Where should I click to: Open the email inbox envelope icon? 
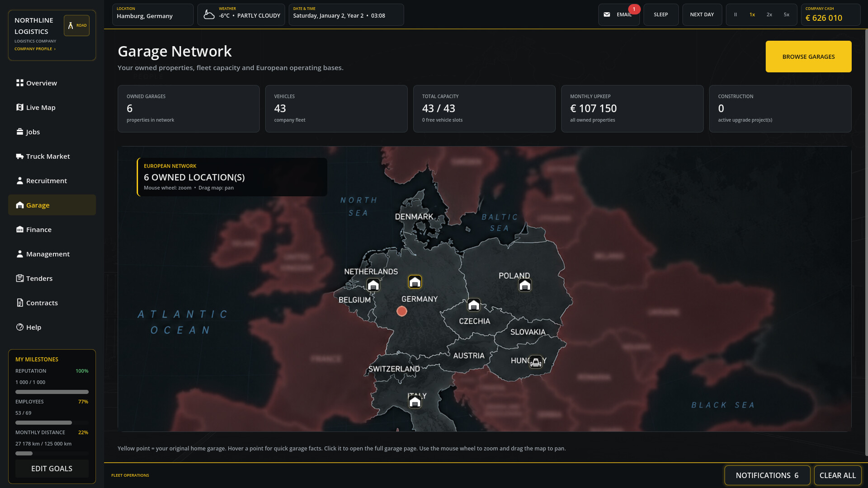607,15
